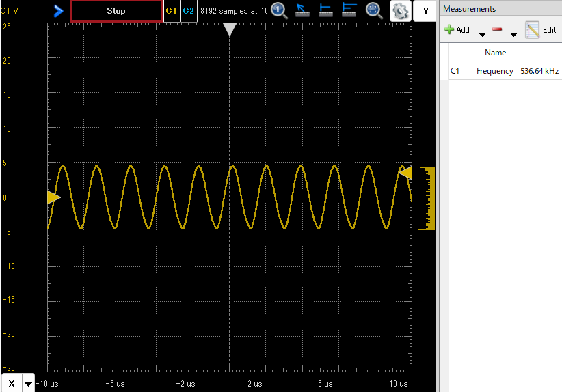Viewport: 562px width, 392px height.
Task: Click the '-2 us' time axis label
Action: [186, 384]
